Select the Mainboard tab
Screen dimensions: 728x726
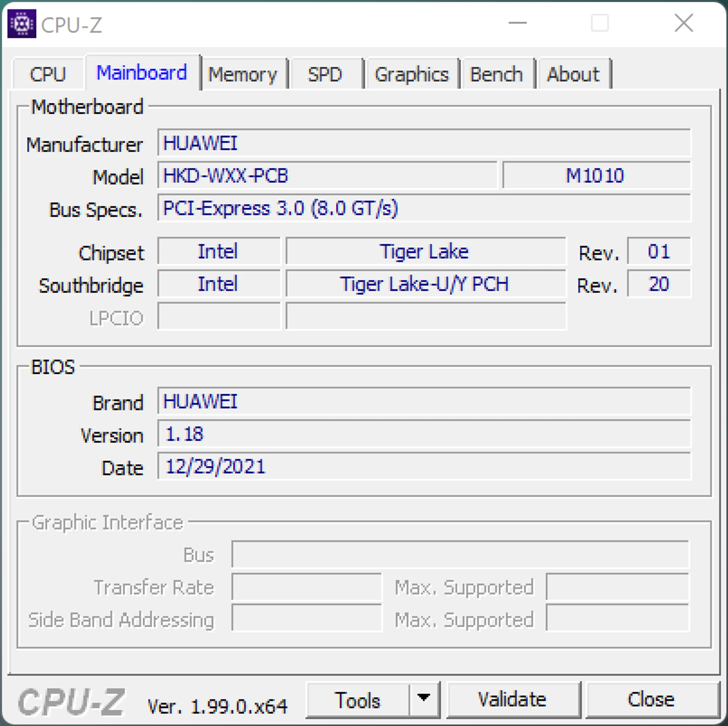tap(143, 72)
